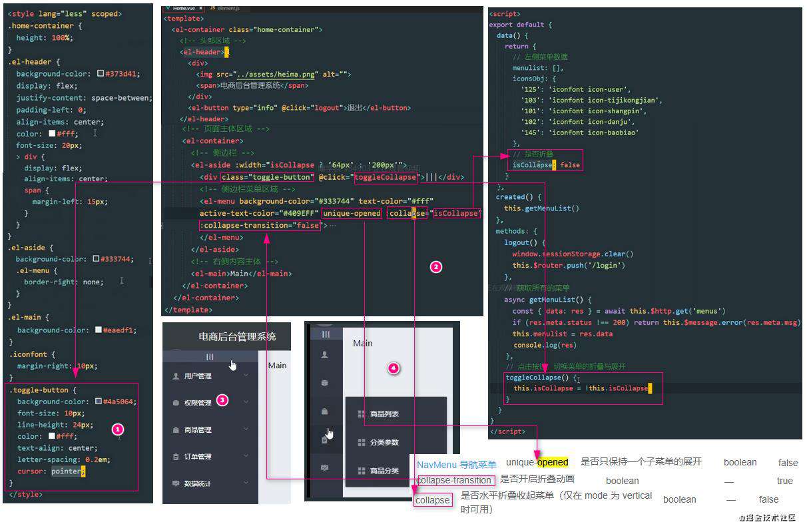The width and height of the screenshot is (807, 532).
Task: Click the #fff swatch in .toggle-button rule
Action: click(51, 436)
